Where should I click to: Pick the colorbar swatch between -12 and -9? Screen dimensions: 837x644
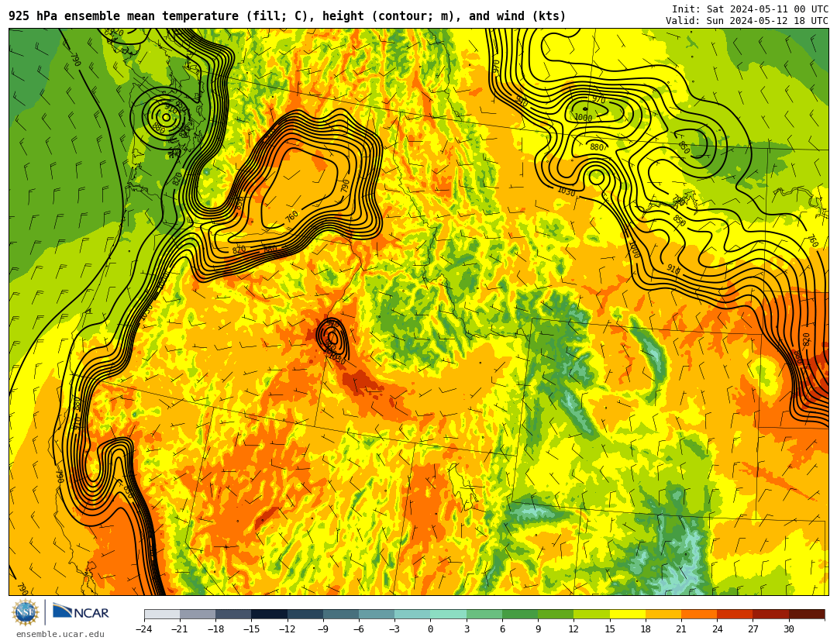pyautogui.click(x=305, y=614)
